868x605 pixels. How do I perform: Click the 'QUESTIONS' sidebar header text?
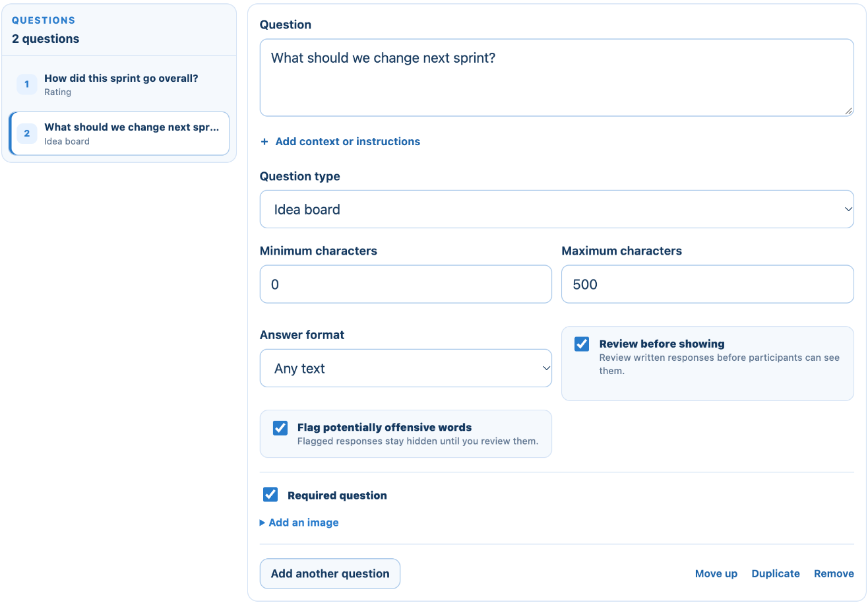pyautogui.click(x=44, y=20)
